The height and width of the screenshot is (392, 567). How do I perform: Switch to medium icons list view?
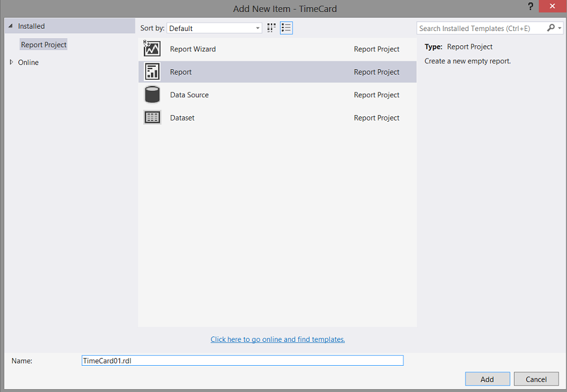pos(286,28)
